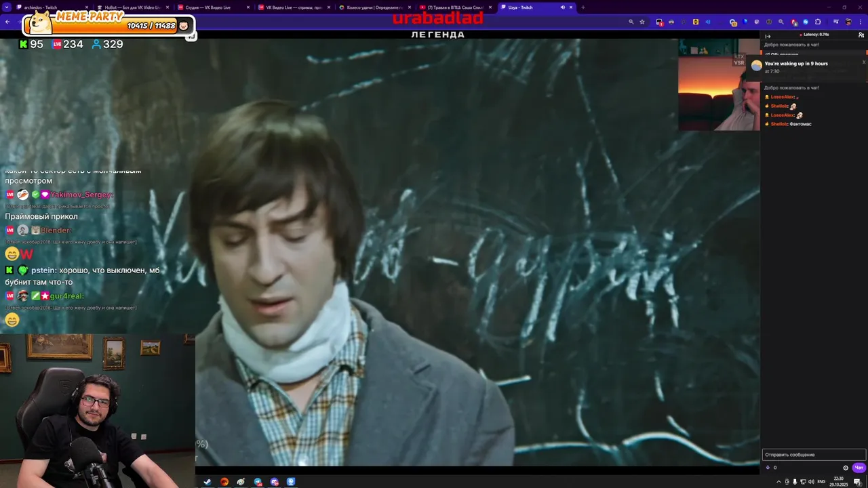Open Telegram from the taskbar
The height and width of the screenshot is (488, 868).
(258, 482)
